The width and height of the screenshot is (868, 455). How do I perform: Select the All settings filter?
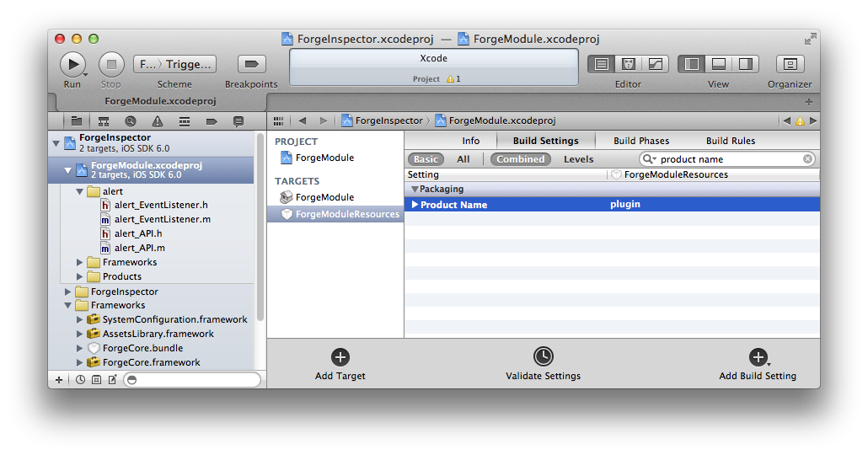(x=463, y=159)
